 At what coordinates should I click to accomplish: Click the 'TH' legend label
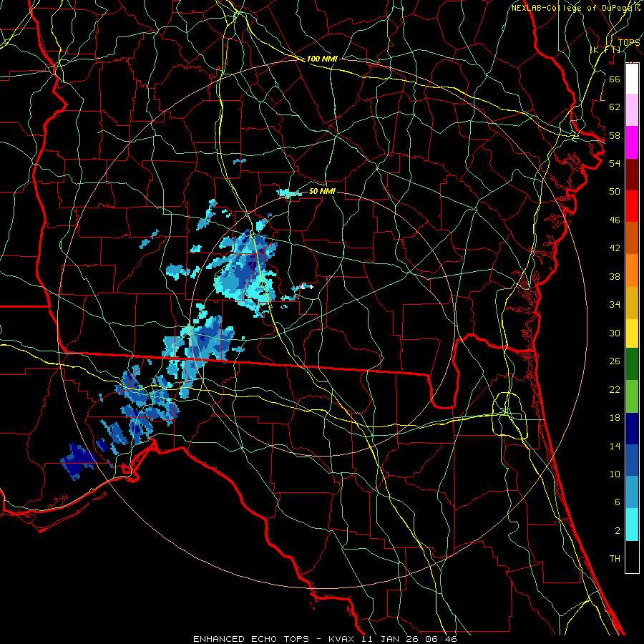coord(615,559)
